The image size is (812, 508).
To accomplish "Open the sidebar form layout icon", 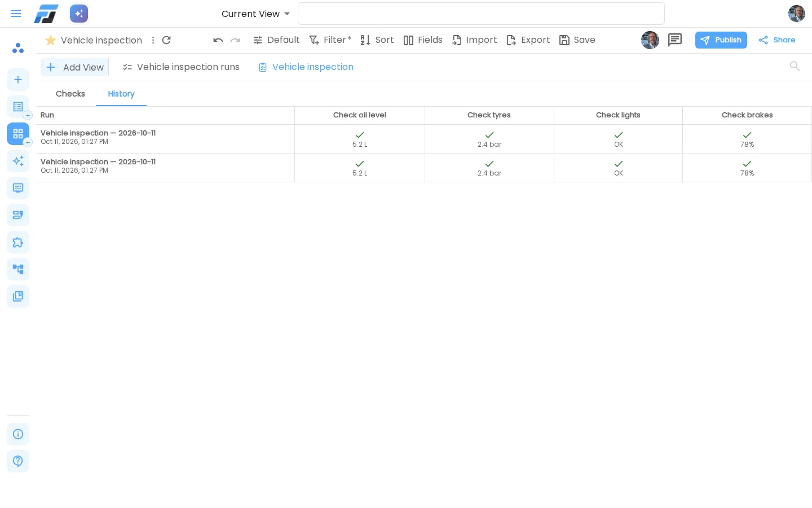I will tap(18, 215).
